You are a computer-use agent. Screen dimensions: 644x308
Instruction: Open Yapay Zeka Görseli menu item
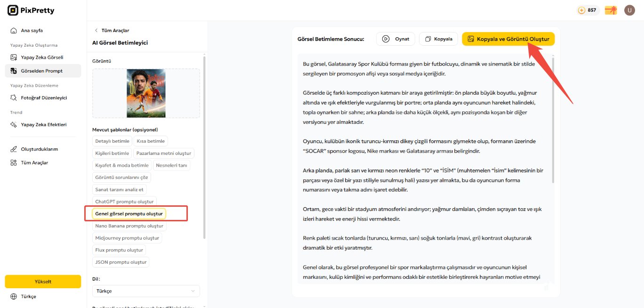coord(43,57)
